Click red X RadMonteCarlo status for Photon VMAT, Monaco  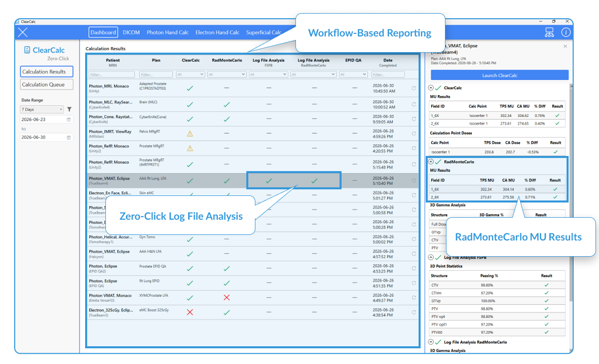pyautogui.click(x=227, y=298)
